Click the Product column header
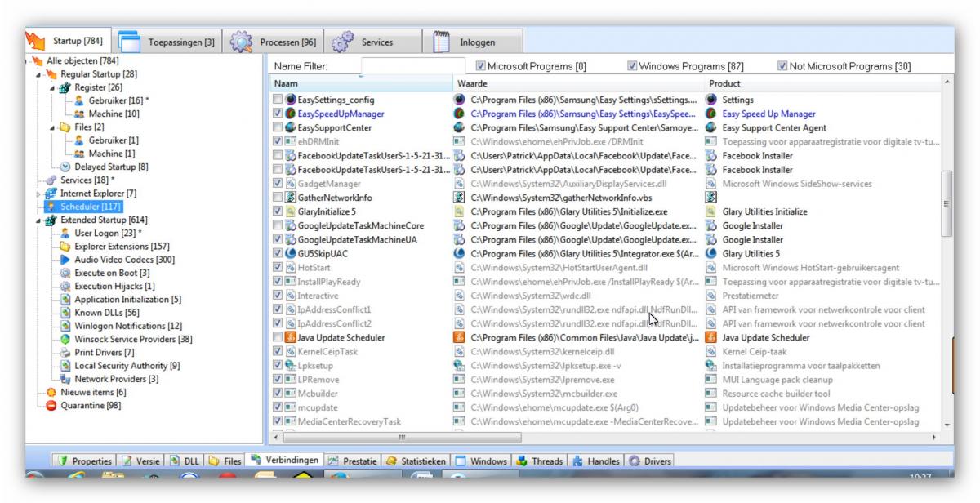 pyautogui.click(x=822, y=83)
